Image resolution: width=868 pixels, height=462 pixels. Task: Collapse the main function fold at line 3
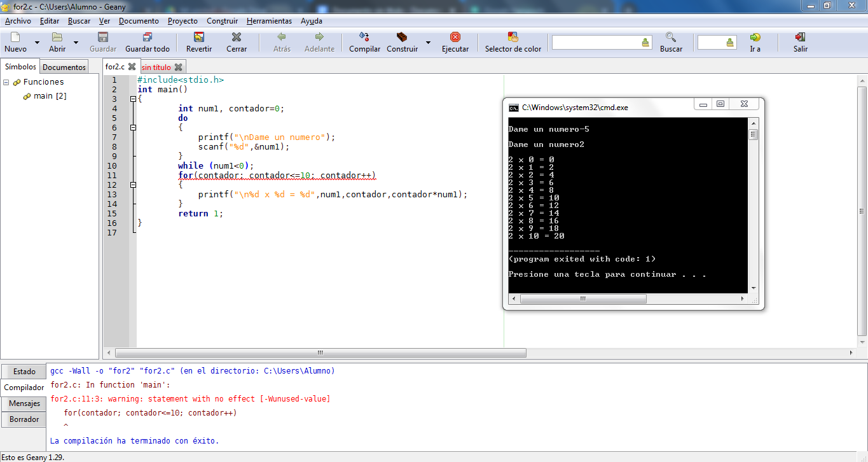[x=133, y=99]
